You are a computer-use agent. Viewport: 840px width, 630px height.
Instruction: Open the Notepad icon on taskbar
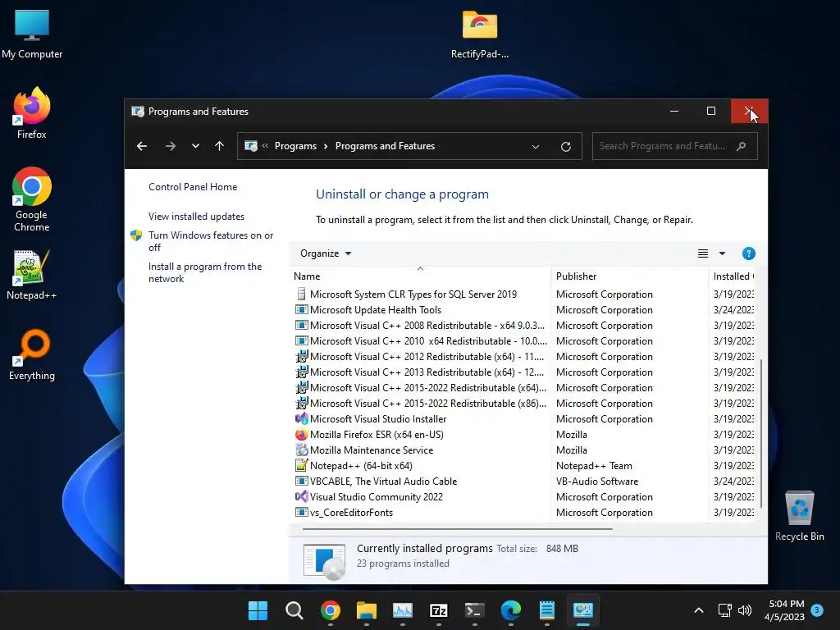[x=547, y=610]
